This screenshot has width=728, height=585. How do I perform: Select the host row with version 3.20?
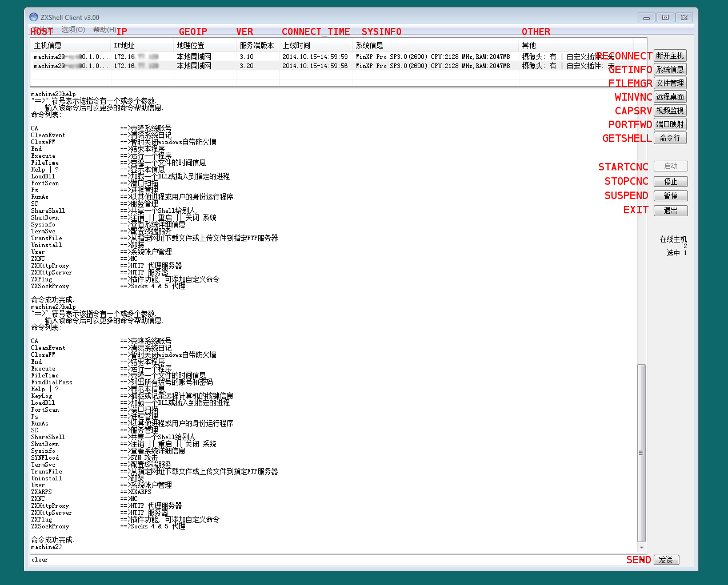coord(286,66)
